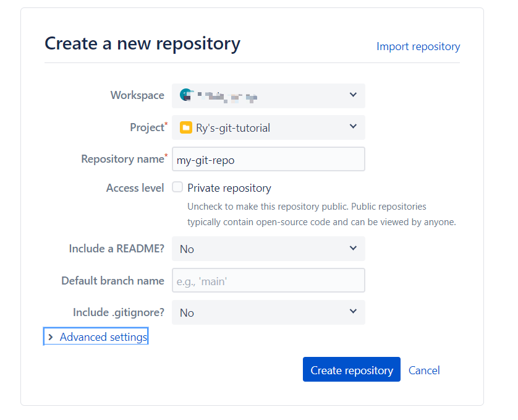518x420 pixels.
Task: Open the Include .gitignore dropdown
Action: click(268, 312)
